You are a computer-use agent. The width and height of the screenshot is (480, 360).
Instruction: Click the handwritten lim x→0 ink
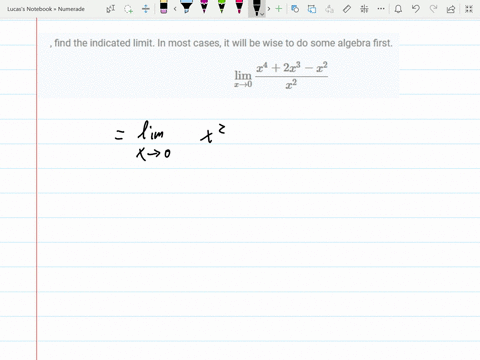click(x=154, y=141)
